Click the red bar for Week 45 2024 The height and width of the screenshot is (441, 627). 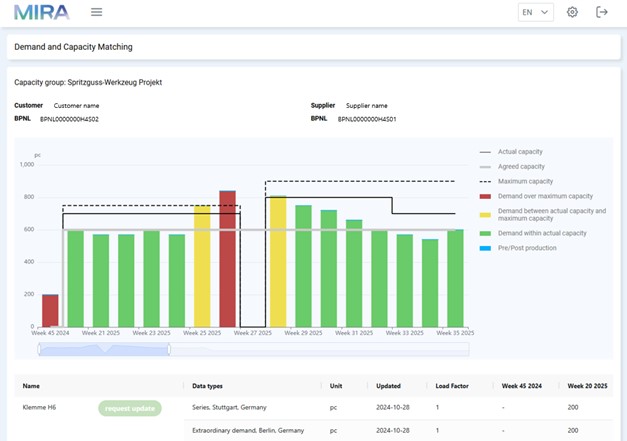point(50,311)
